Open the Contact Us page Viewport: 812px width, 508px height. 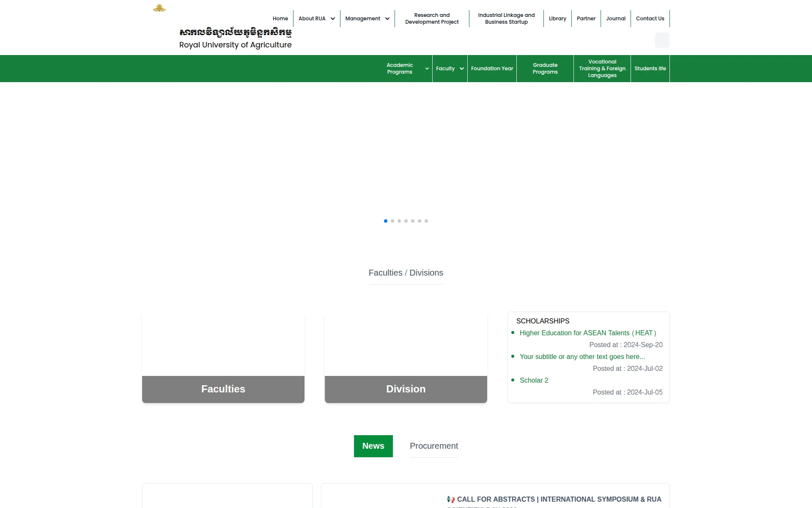tap(650, 19)
